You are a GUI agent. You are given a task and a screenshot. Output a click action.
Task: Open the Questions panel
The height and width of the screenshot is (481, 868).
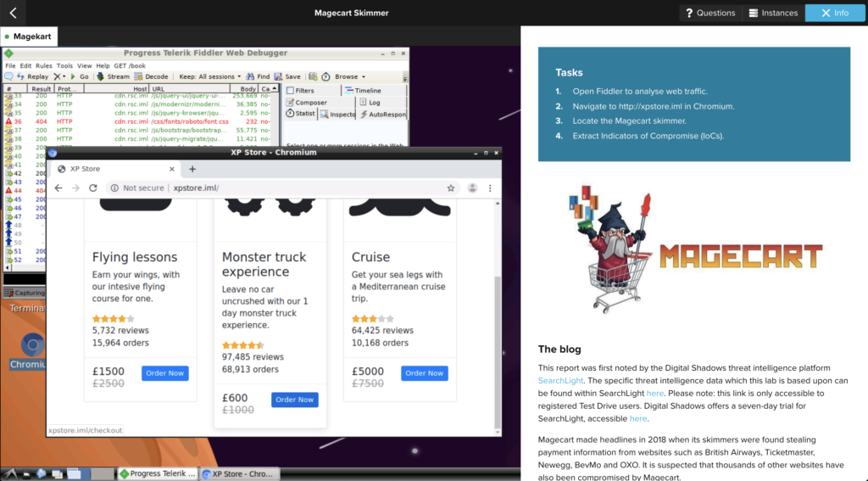(x=710, y=13)
